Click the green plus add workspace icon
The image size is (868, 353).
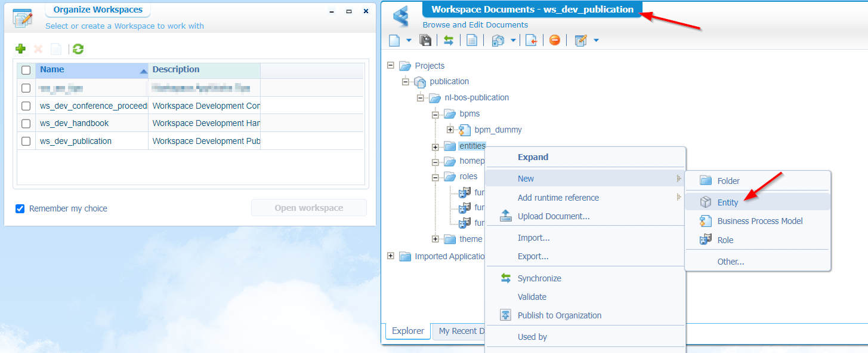20,49
